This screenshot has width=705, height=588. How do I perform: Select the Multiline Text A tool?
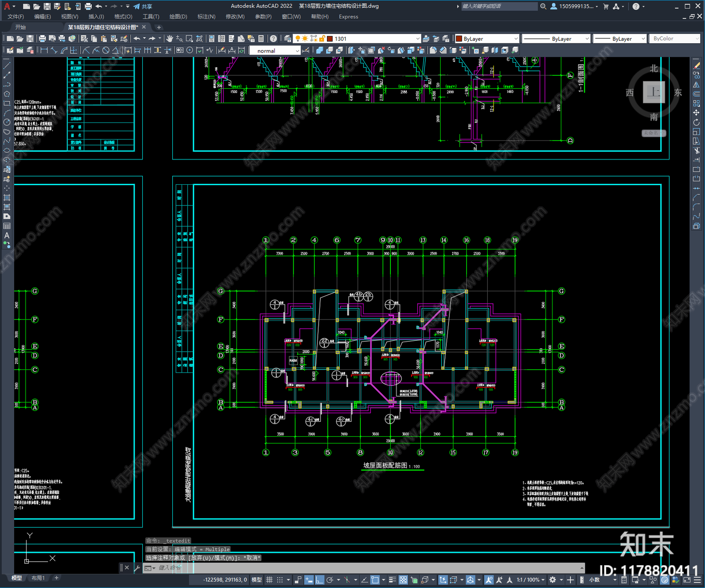point(7,235)
